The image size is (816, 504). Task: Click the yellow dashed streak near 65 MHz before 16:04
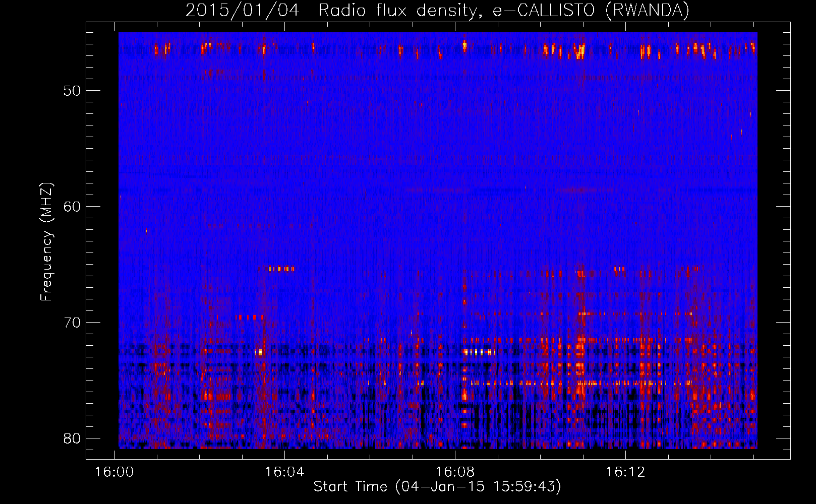[x=281, y=269]
